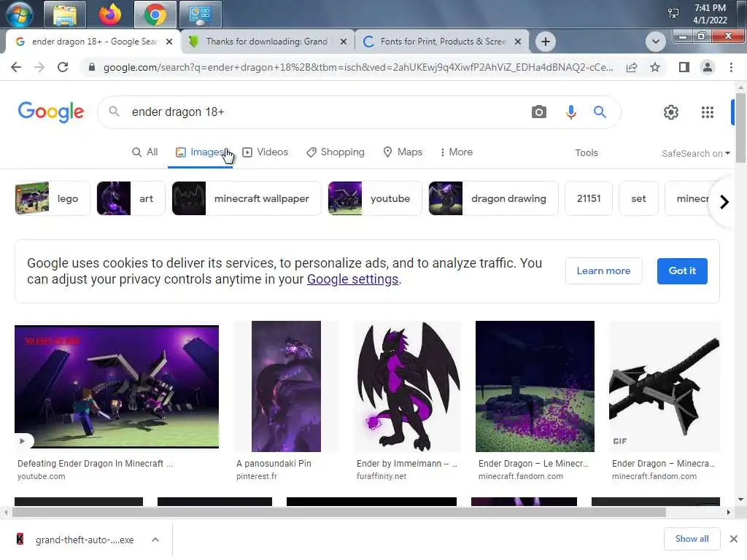Open the A panosundaki Pin image
Viewport: 747px width, 560px height.
(286, 386)
